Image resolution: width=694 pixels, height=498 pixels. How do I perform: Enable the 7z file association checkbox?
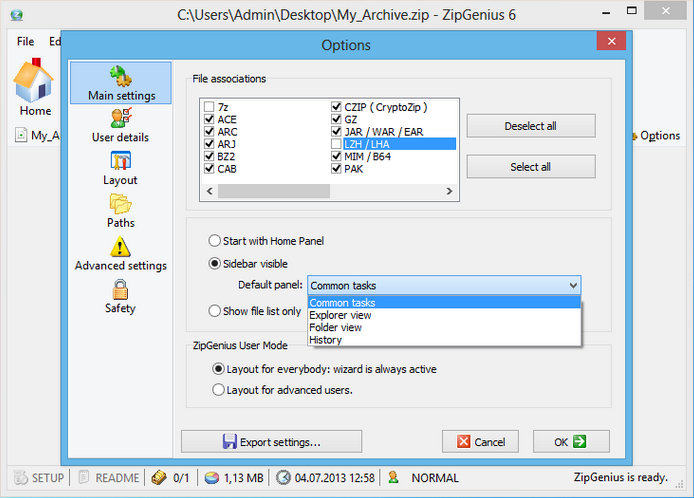point(209,107)
